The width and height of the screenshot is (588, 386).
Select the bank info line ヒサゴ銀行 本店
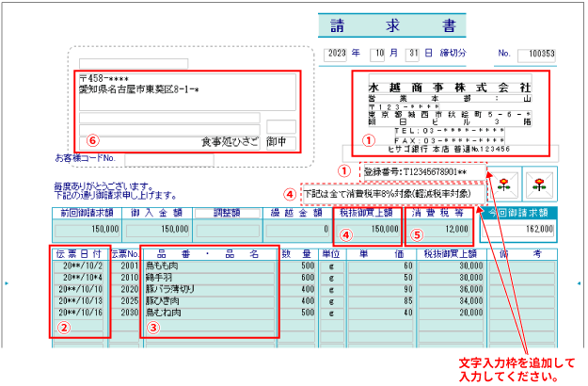450,148
